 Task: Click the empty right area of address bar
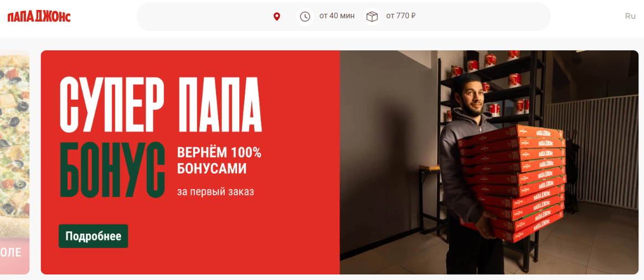point(485,17)
